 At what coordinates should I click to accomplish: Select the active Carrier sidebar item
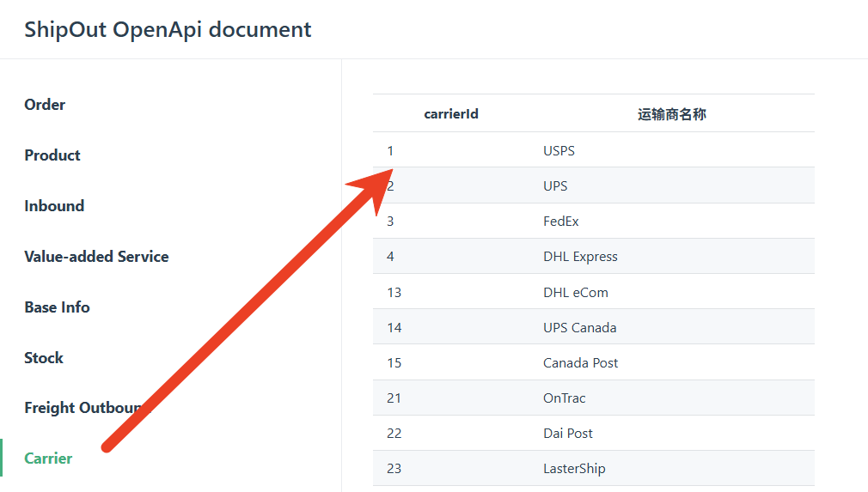coord(48,459)
